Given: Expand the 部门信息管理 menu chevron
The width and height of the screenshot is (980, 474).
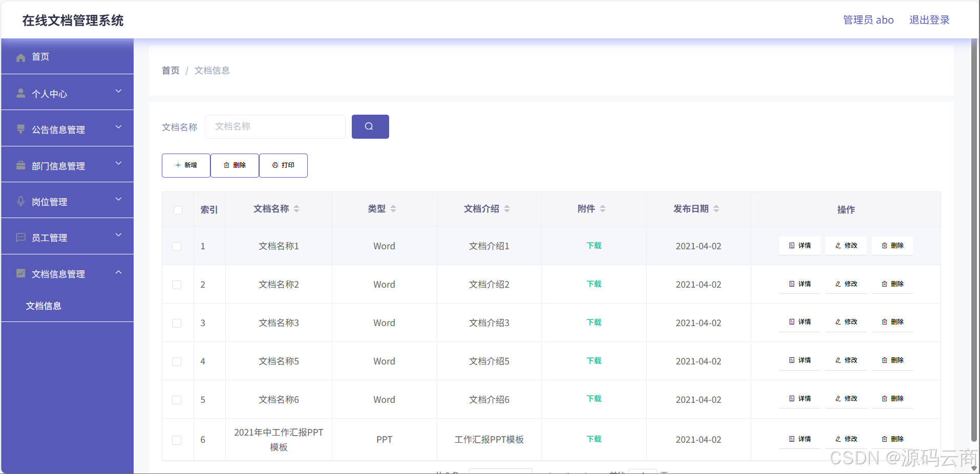Looking at the screenshot, I should [x=118, y=163].
